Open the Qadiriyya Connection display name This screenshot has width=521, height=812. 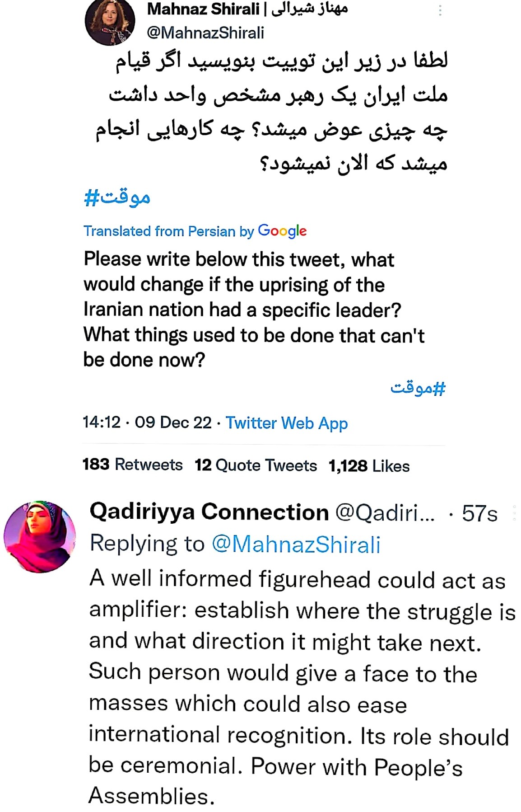click(209, 512)
